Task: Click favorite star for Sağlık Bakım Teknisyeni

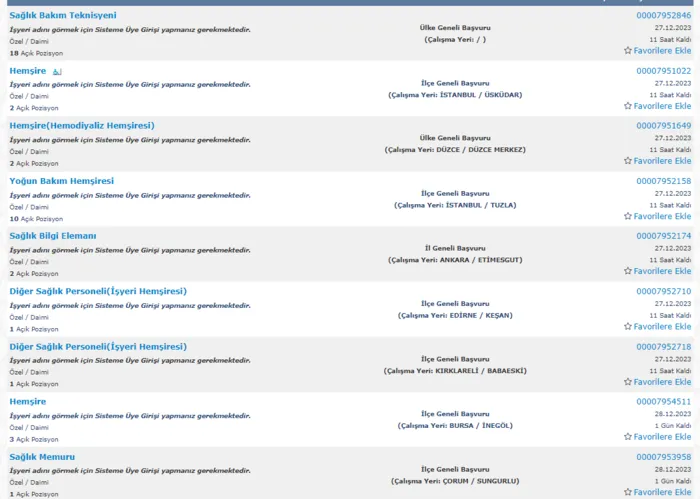Action: click(628, 50)
